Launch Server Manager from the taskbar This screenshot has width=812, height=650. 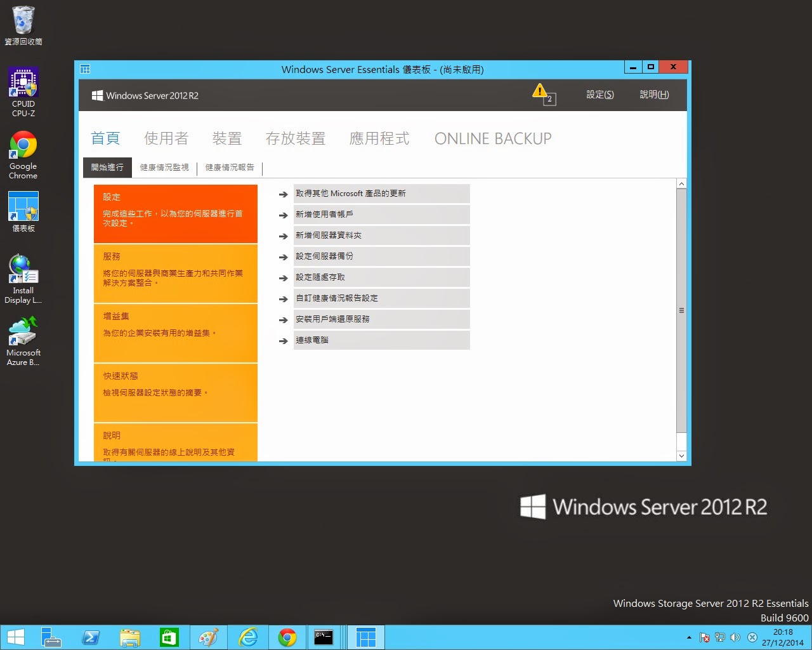[x=51, y=637]
